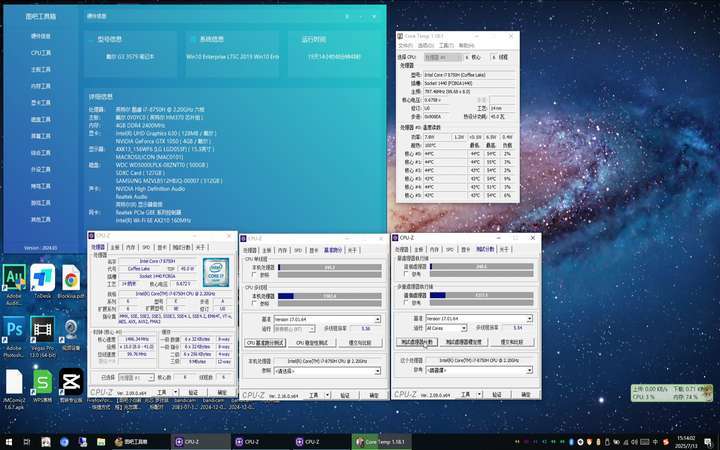Select 烤鸡工具 in 图吧工具箱 sidebar
This screenshot has width=720, height=450.
tap(40, 186)
